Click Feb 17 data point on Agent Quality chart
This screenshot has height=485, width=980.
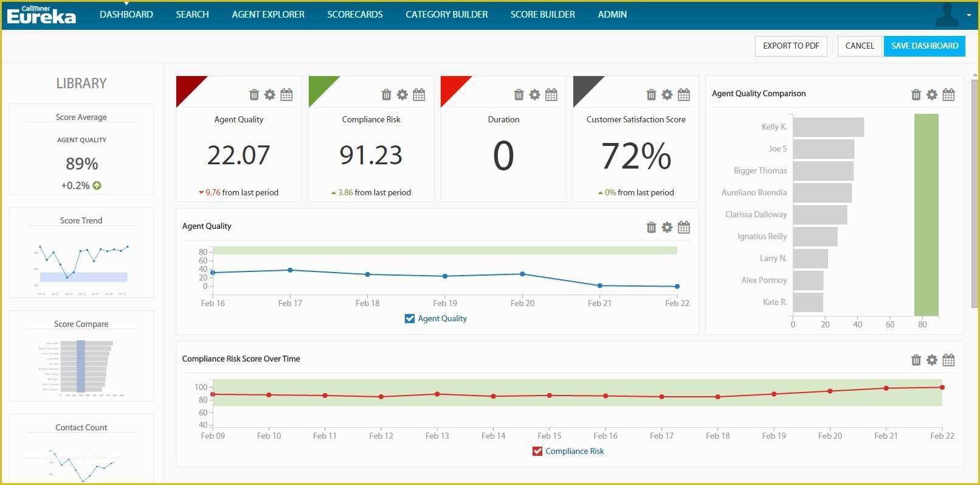290,270
